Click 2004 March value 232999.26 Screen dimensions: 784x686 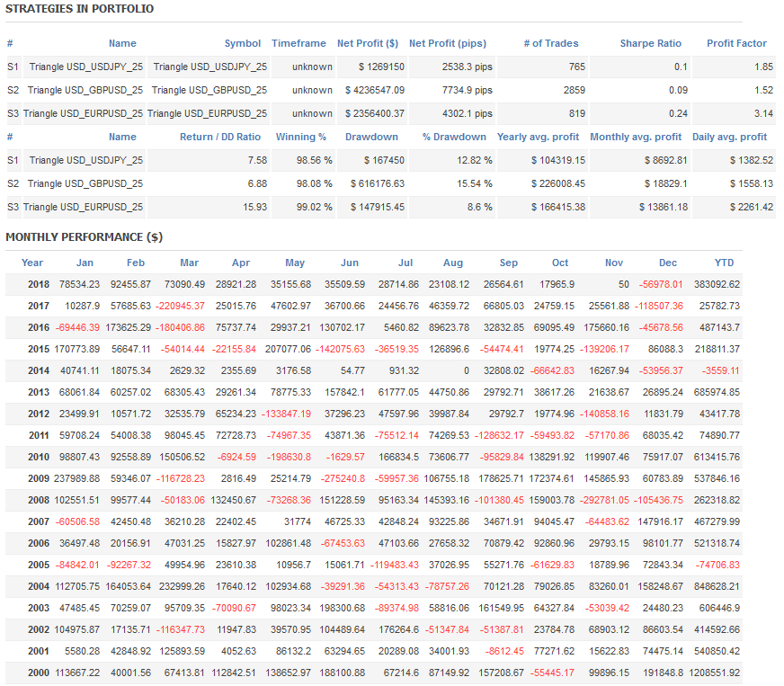point(182,587)
